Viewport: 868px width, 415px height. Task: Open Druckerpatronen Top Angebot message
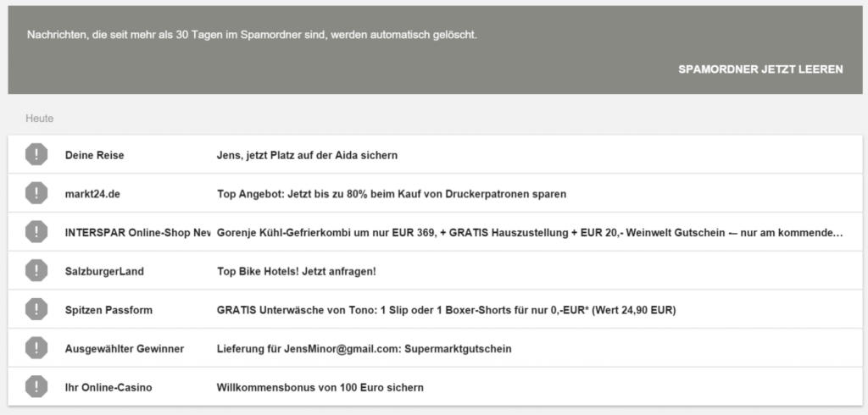[391, 194]
